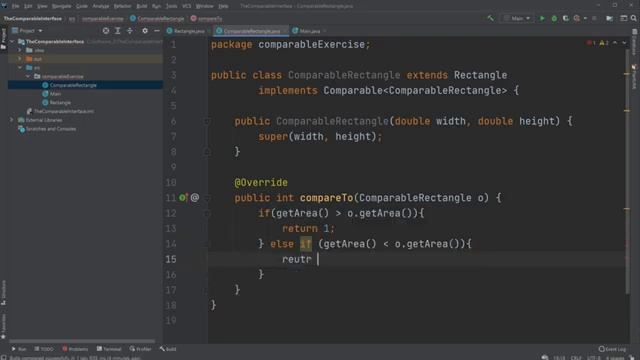Click the Build project hammer icon

(x=490, y=18)
